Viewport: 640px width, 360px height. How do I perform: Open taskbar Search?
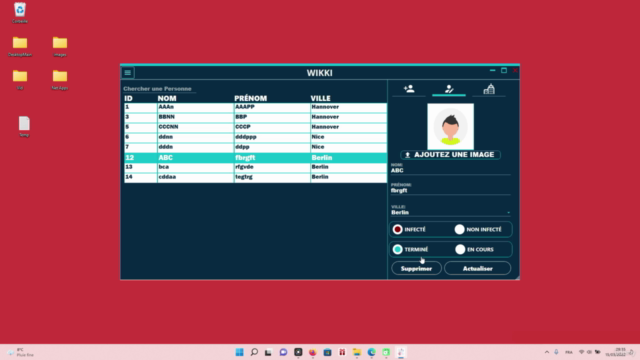[x=254, y=352]
